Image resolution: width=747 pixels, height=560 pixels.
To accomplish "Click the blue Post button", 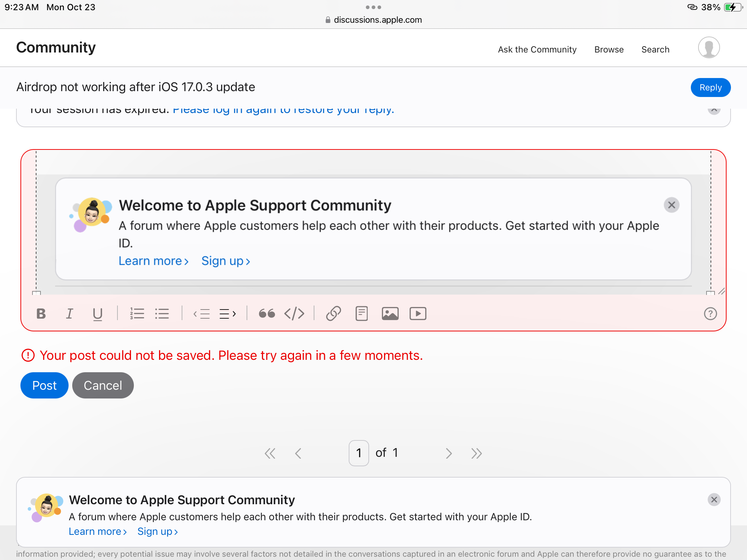I will click(x=44, y=385).
